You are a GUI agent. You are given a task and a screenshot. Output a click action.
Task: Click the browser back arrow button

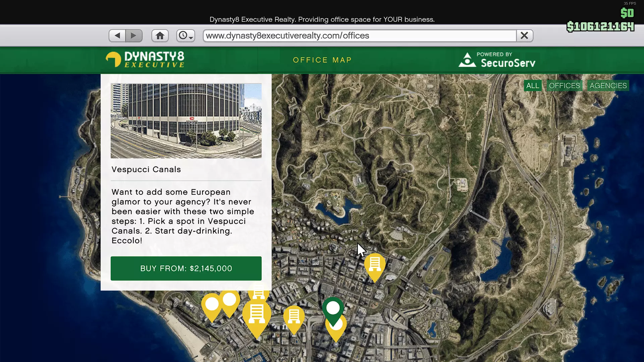117,36
